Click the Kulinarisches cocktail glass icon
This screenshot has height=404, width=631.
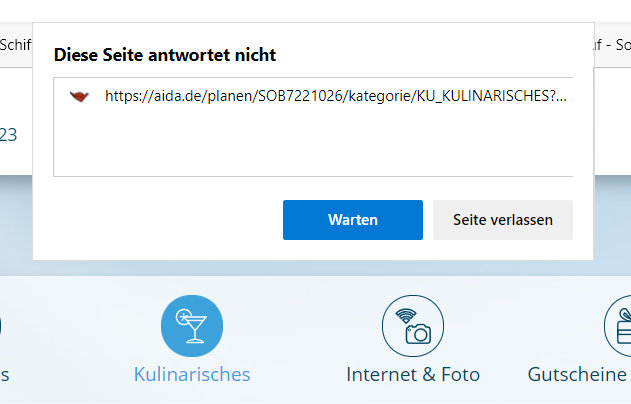(191, 327)
